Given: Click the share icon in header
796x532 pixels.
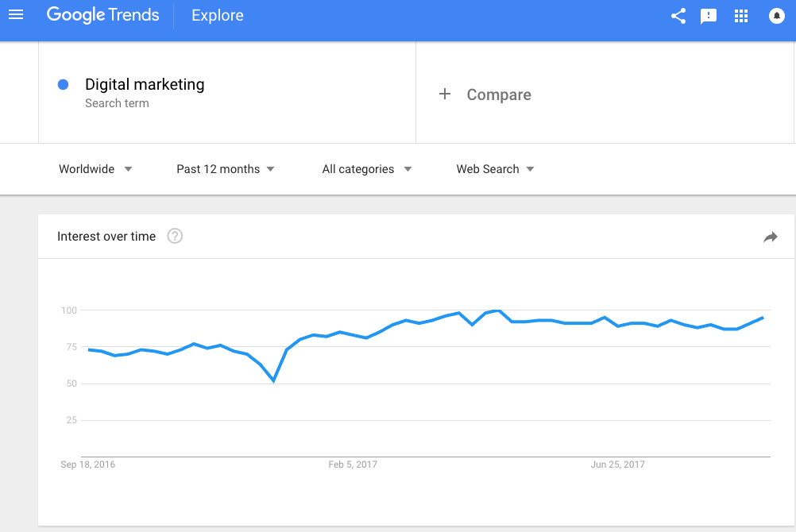Looking at the screenshot, I should [678, 16].
